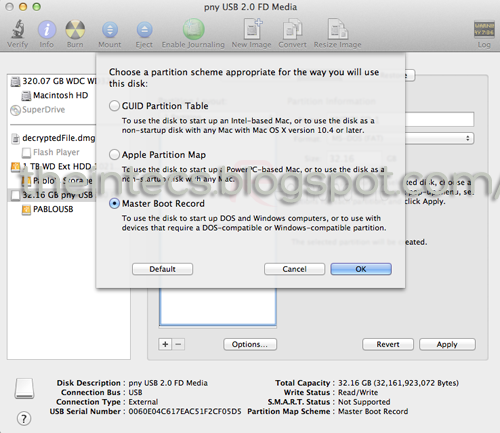Click the Total Capacity value text
Image resolution: width=500 pixels, height=433 pixels.
pos(398,383)
